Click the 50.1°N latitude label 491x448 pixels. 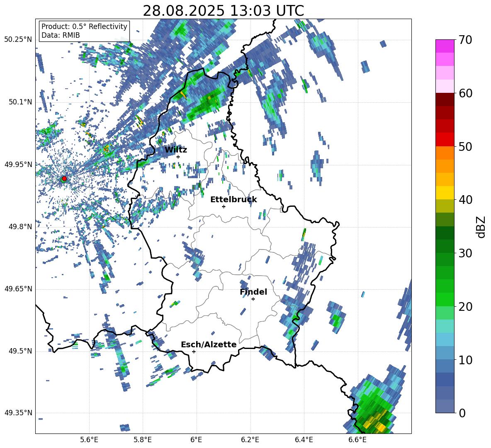click(x=20, y=102)
